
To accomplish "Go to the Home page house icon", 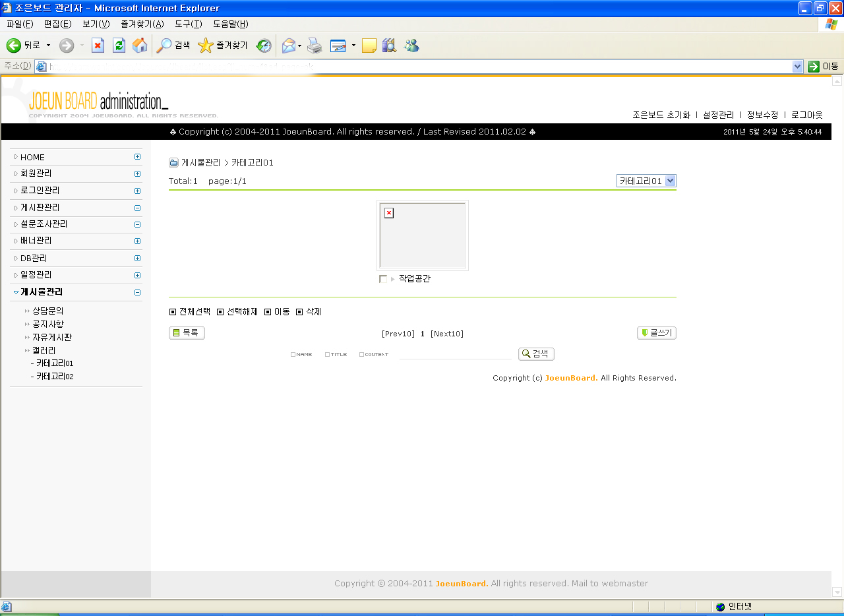I will pyautogui.click(x=140, y=46).
